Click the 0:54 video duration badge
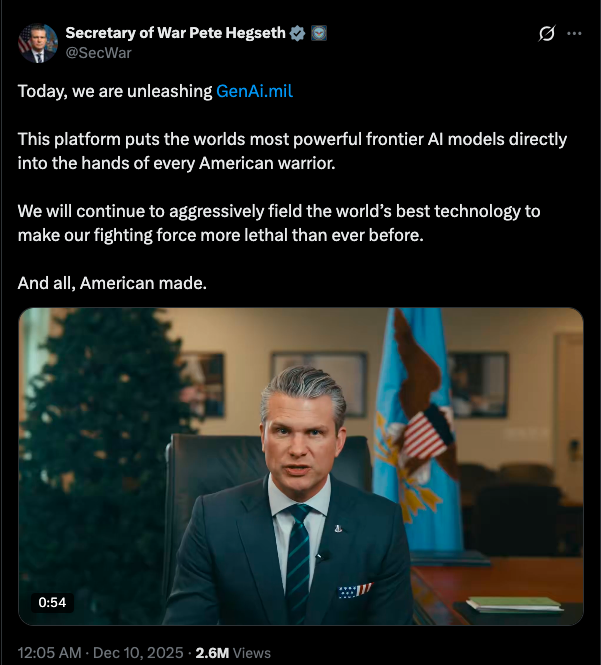Screen dimensions: 601x665 tap(52, 602)
